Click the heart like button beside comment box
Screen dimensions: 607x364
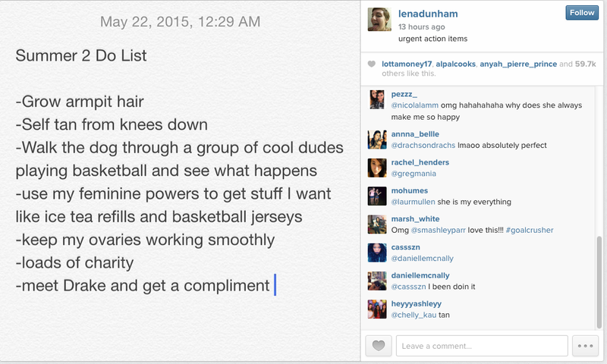click(x=379, y=346)
